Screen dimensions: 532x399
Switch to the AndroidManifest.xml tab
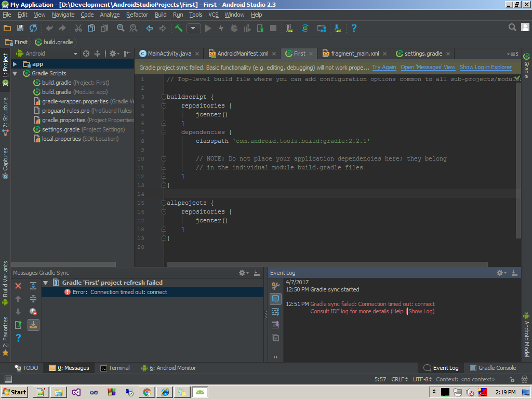(x=242, y=54)
